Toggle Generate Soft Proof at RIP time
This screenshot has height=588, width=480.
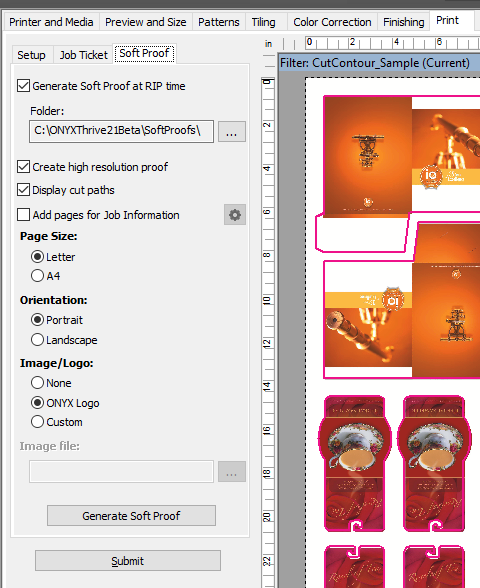point(24,86)
